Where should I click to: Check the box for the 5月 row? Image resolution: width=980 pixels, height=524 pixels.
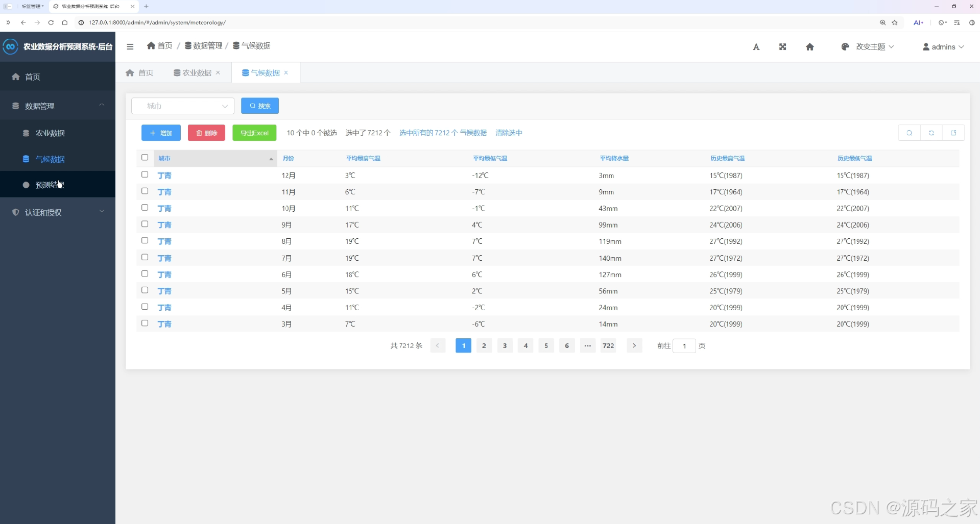point(145,290)
